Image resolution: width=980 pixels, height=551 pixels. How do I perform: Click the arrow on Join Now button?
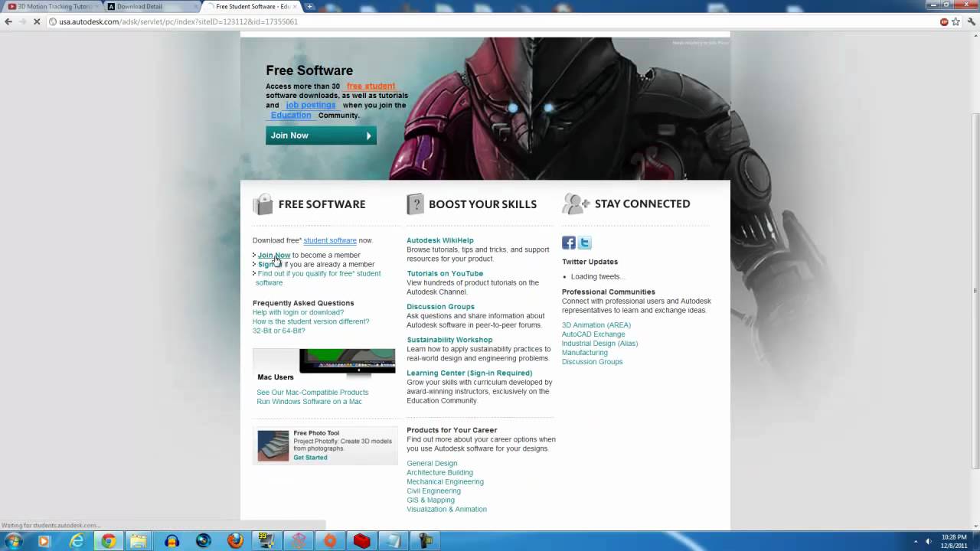pos(368,135)
